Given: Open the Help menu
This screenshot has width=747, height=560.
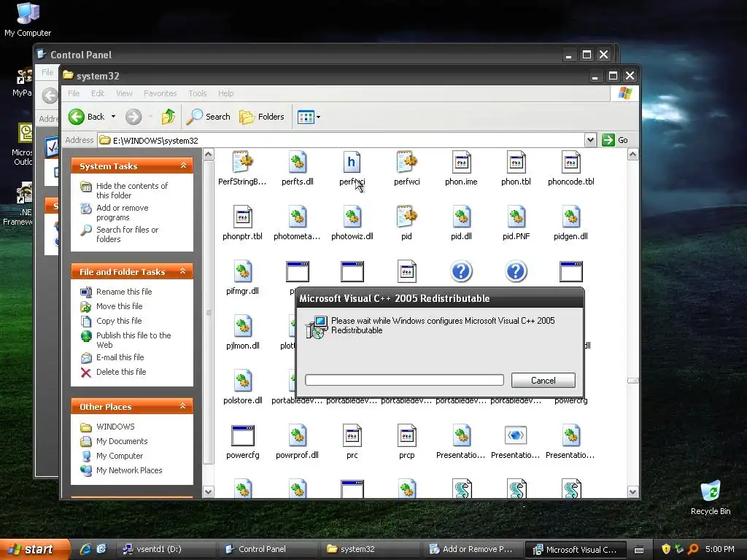Looking at the screenshot, I should [226, 93].
